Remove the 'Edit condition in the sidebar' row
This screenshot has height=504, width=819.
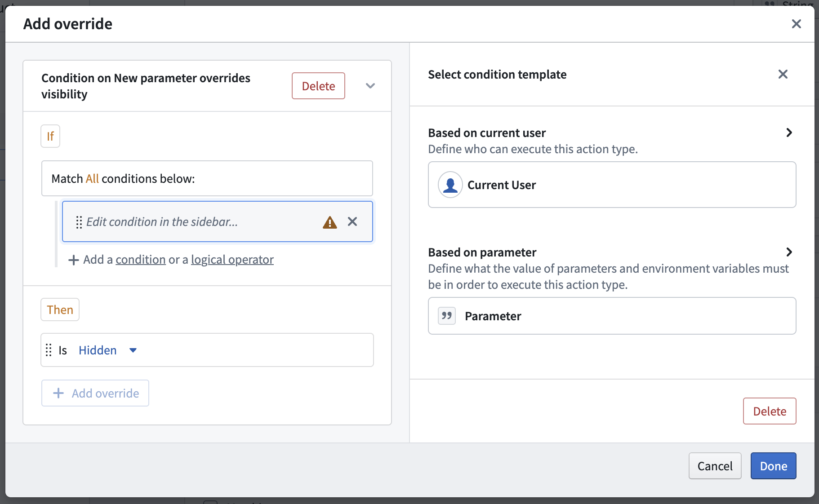point(352,221)
